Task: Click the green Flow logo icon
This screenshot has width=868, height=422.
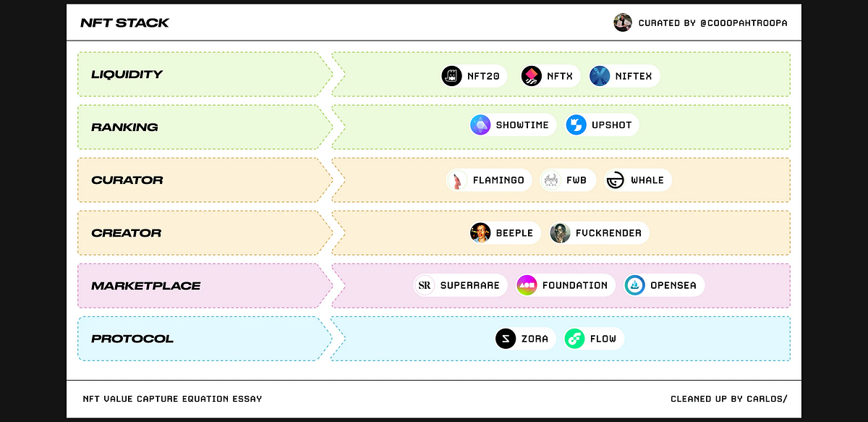Action: [574, 338]
